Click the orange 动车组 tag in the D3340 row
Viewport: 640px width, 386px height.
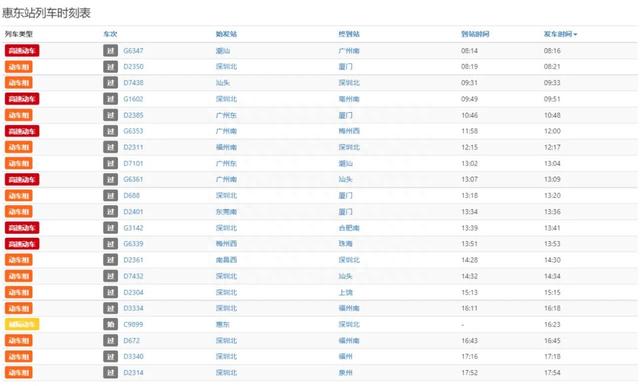19,356
